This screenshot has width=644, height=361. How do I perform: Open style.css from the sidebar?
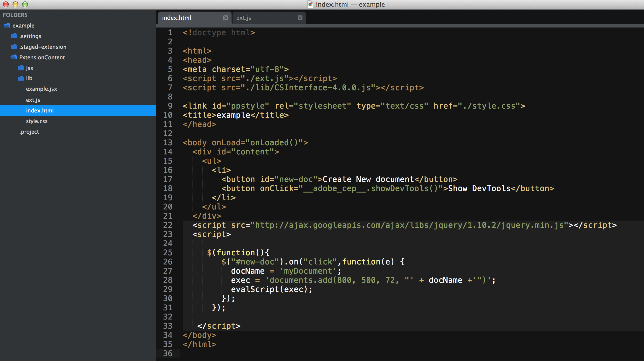[37, 121]
